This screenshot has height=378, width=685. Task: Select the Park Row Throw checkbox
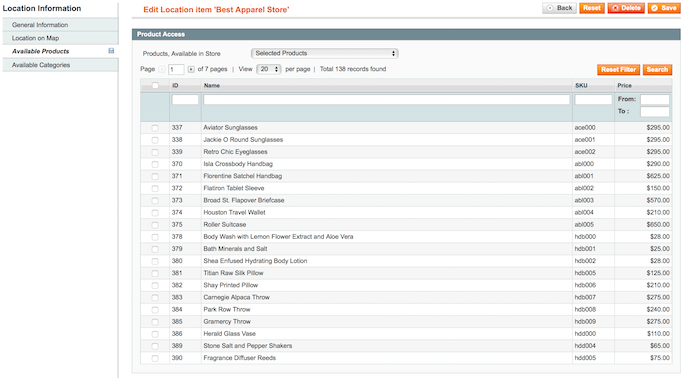coord(155,310)
